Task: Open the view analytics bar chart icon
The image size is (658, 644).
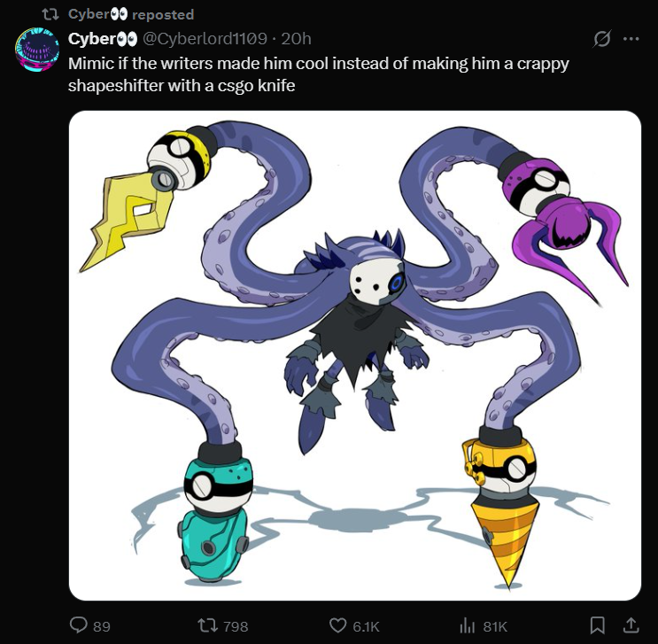Action: (x=467, y=626)
